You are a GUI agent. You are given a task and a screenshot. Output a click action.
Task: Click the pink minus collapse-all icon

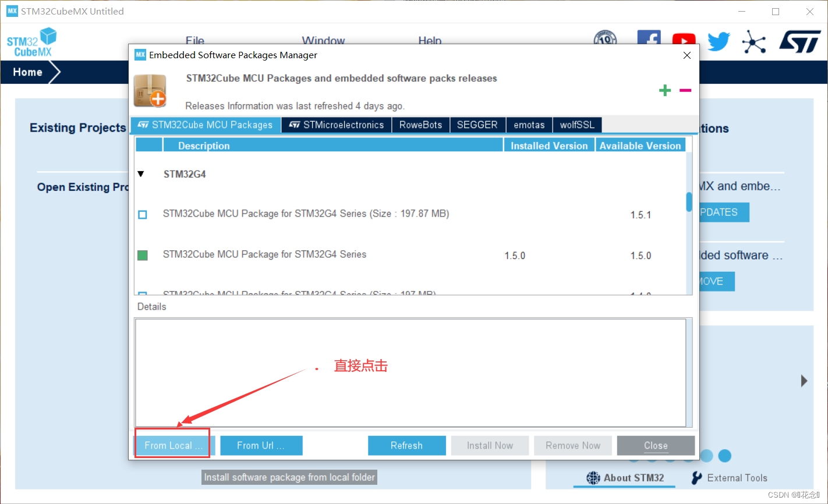coord(685,90)
